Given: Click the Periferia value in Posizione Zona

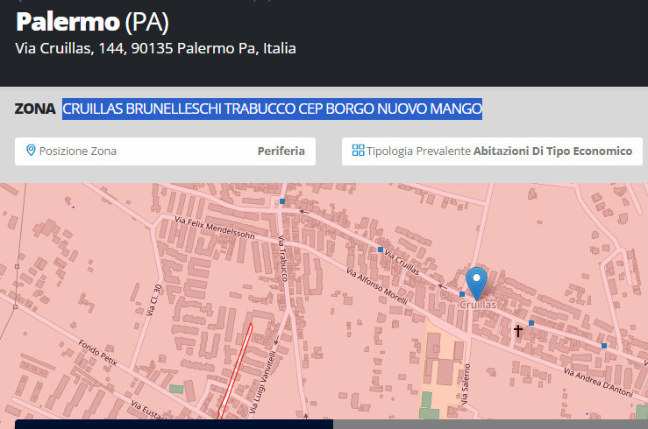Looking at the screenshot, I should (281, 151).
